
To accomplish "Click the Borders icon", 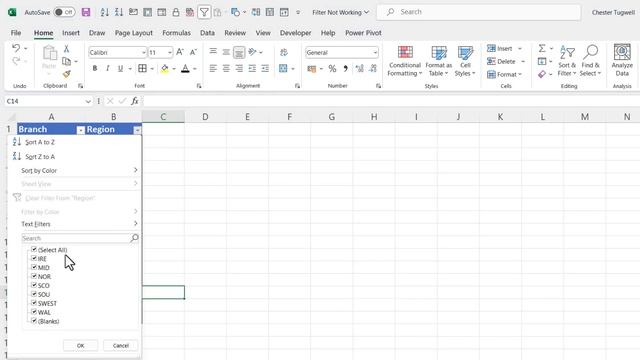I will 142,68.
